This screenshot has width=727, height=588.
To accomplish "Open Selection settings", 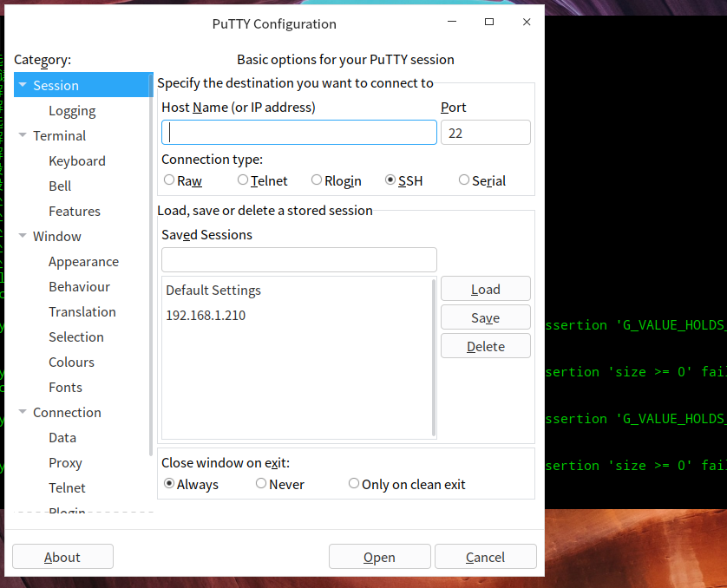I will [76, 336].
